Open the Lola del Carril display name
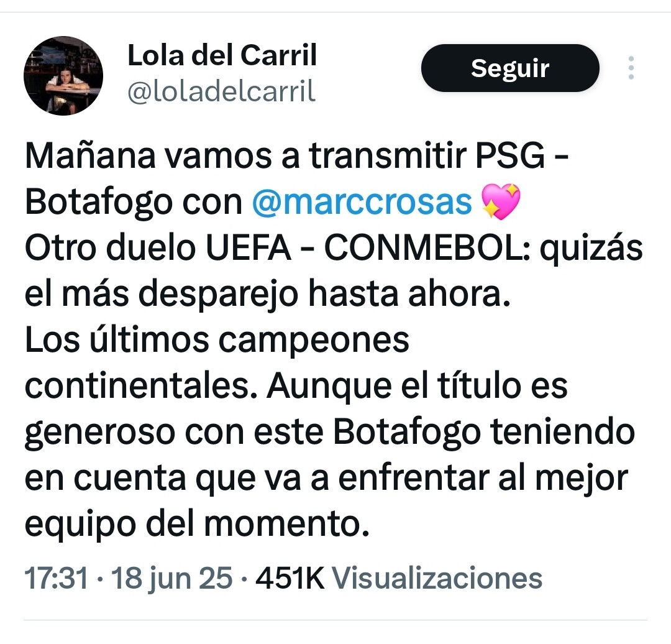Viewport: 671px width, 644px height. pyautogui.click(x=222, y=56)
